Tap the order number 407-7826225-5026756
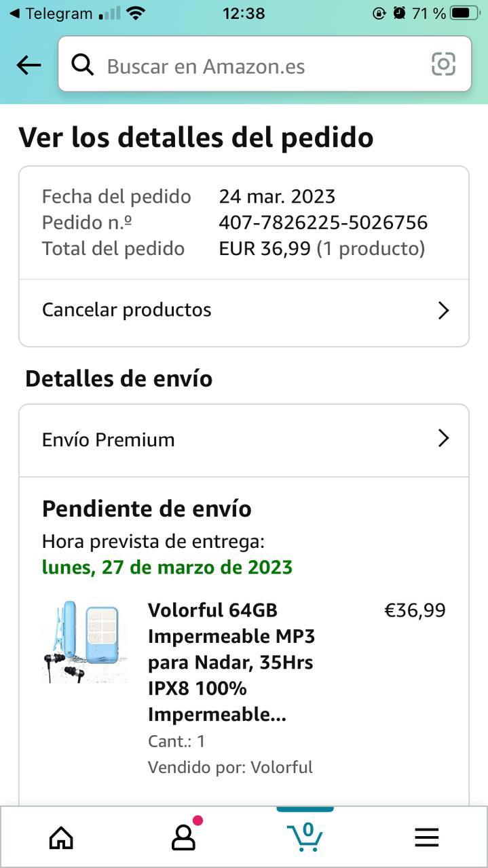 coord(323,222)
